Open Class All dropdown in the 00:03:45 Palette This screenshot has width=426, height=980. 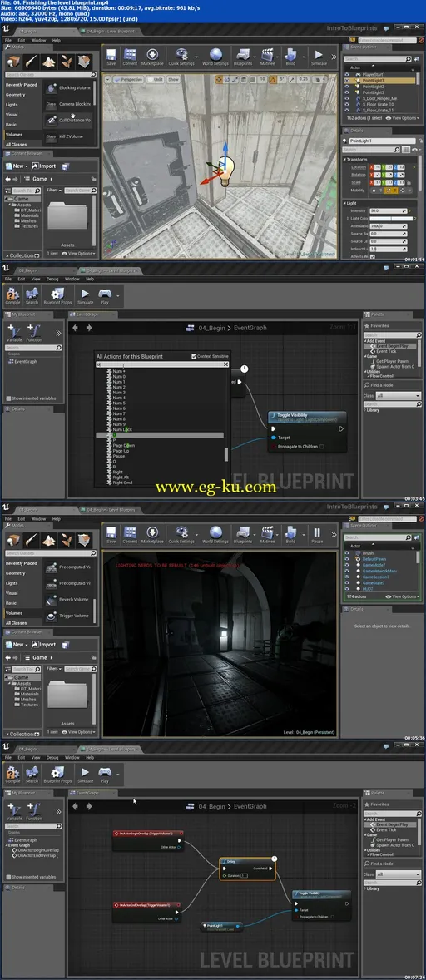[x=399, y=396]
